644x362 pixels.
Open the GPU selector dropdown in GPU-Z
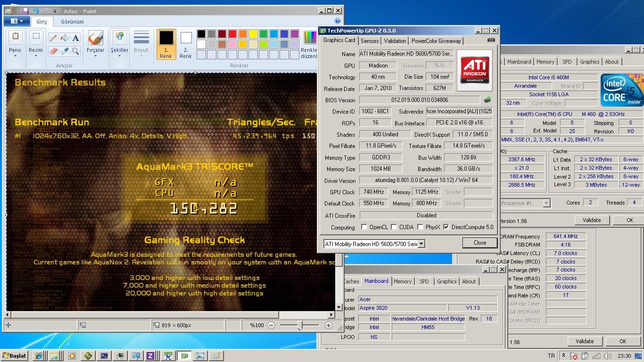[x=421, y=244]
